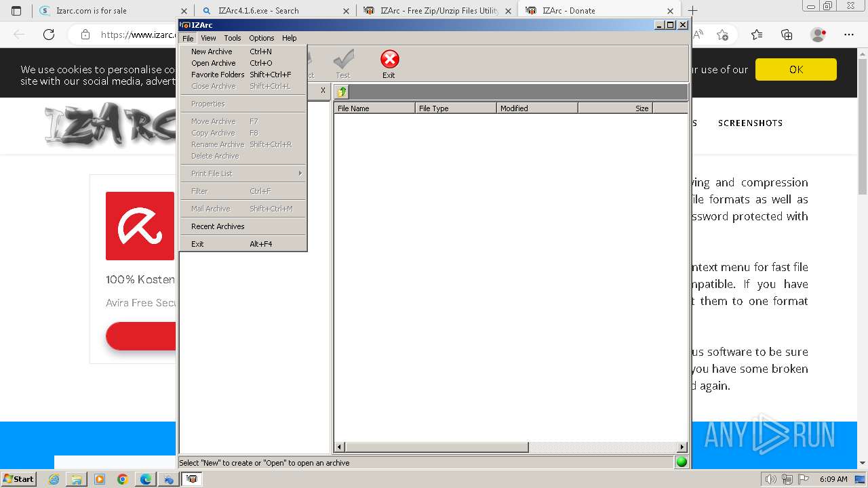Open the Tools menu in IZArc

(233, 38)
